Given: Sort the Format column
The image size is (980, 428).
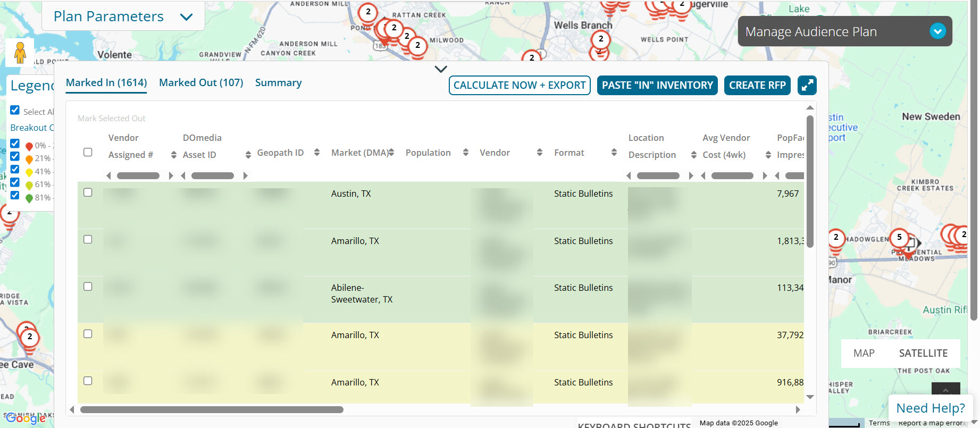Looking at the screenshot, I should (614, 153).
